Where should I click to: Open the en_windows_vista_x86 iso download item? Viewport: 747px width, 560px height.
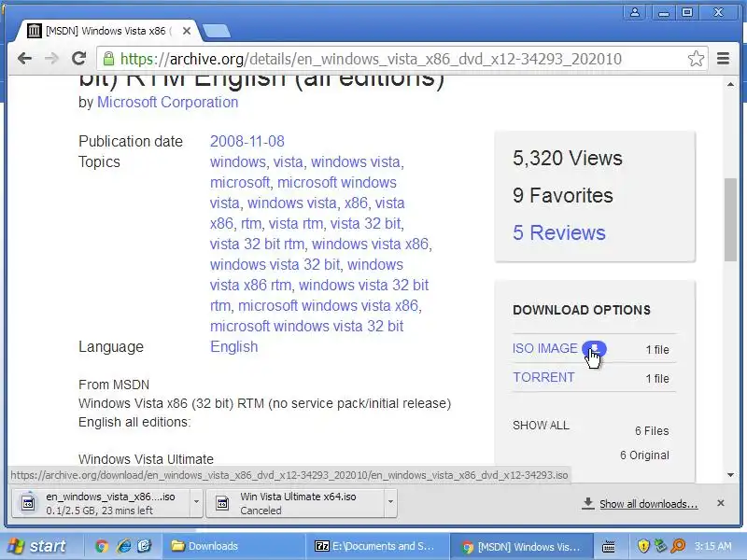[101, 503]
